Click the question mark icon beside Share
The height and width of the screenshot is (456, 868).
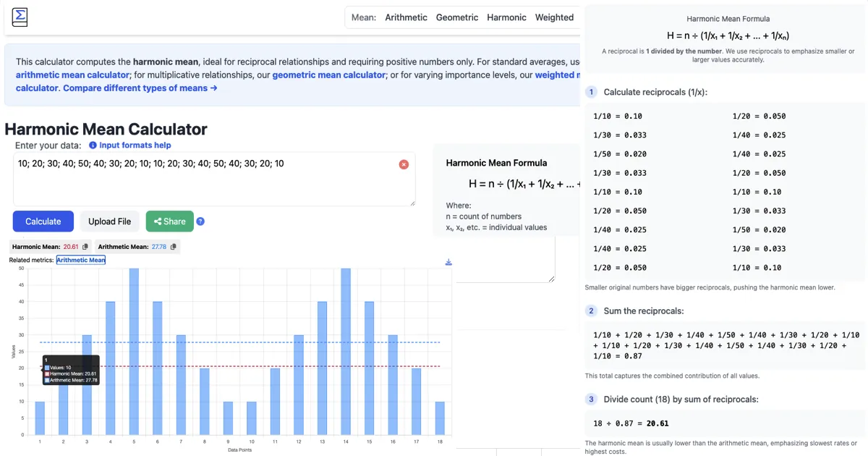tap(200, 221)
